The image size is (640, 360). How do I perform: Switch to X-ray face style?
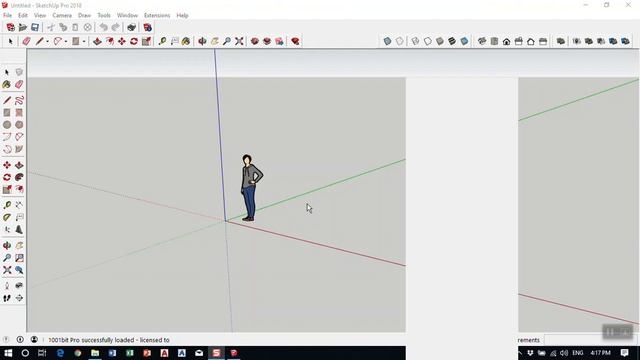[x=387, y=41]
